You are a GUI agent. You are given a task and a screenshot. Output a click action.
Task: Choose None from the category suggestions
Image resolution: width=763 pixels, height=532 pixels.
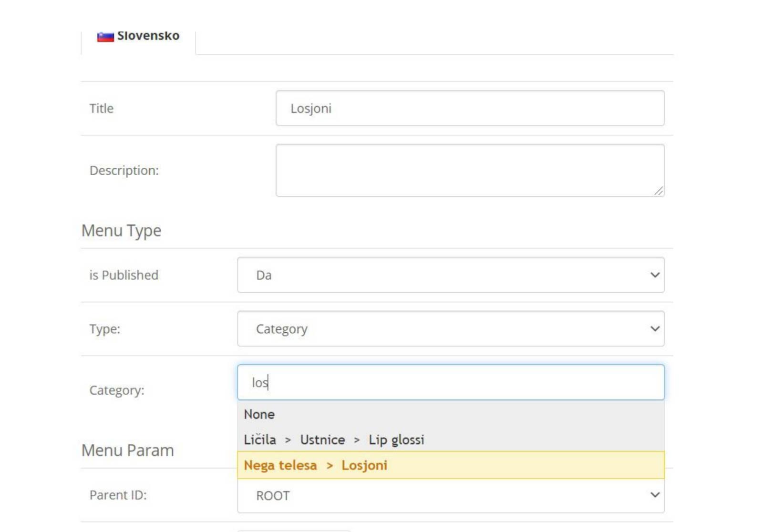click(259, 414)
